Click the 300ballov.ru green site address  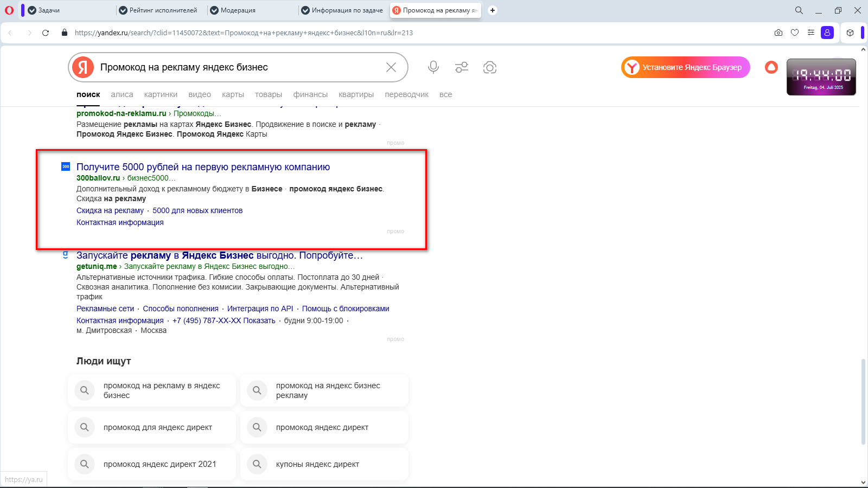[x=98, y=178]
